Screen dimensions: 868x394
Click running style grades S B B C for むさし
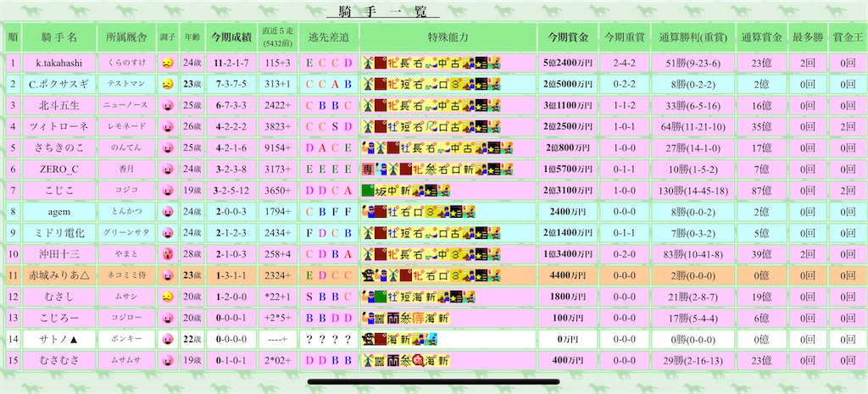tap(329, 297)
